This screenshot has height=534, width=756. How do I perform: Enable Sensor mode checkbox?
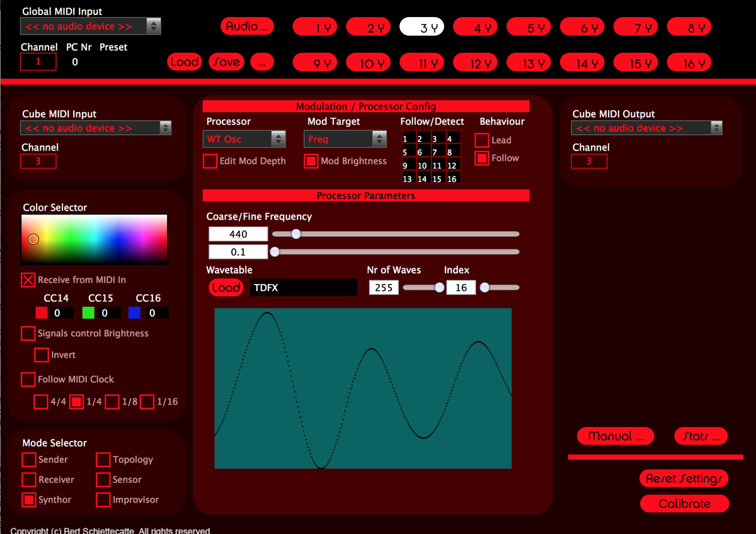click(103, 480)
